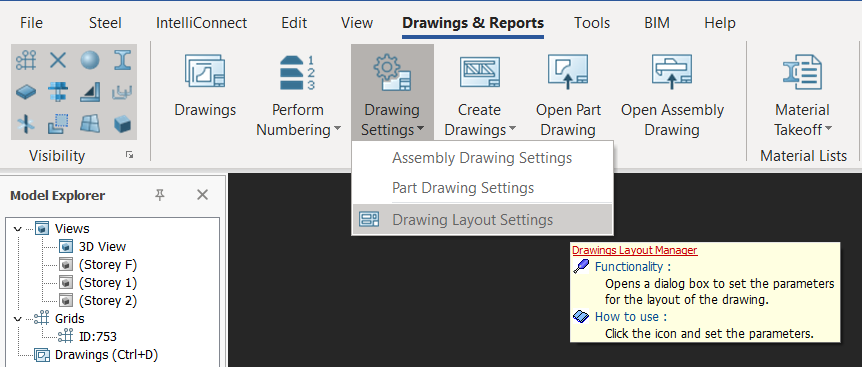Open the Drawing Settings dropdown arrow

420,130
